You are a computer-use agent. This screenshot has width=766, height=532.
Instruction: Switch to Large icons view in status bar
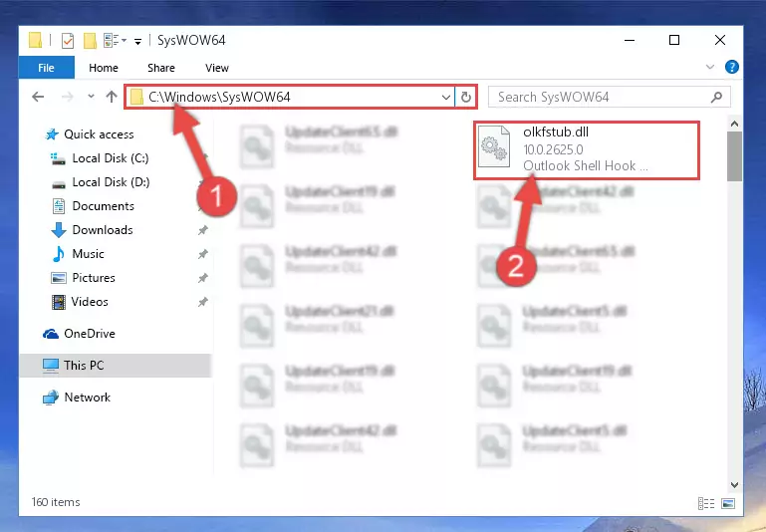click(728, 503)
